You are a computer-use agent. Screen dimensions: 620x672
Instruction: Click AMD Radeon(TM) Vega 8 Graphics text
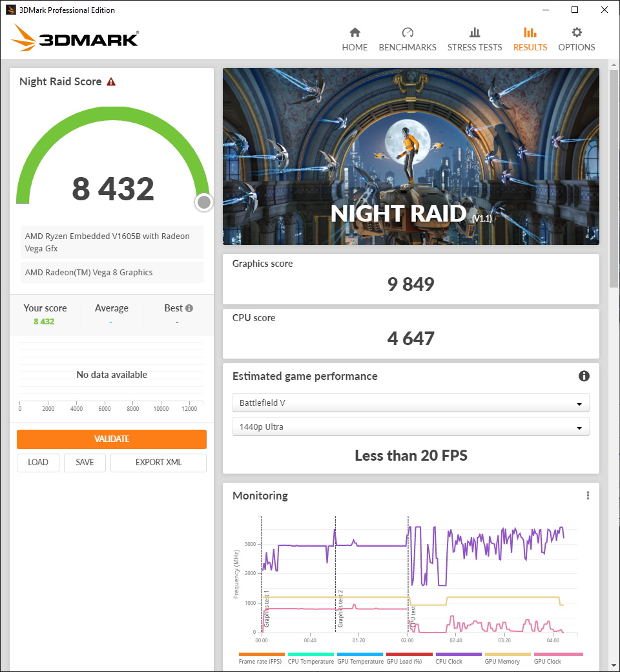[x=88, y=272]
